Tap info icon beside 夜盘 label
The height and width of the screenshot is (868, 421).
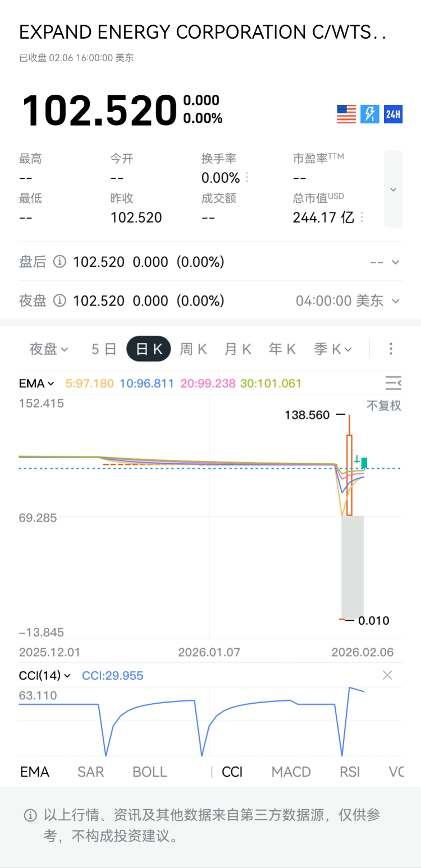tap(60, 301)
